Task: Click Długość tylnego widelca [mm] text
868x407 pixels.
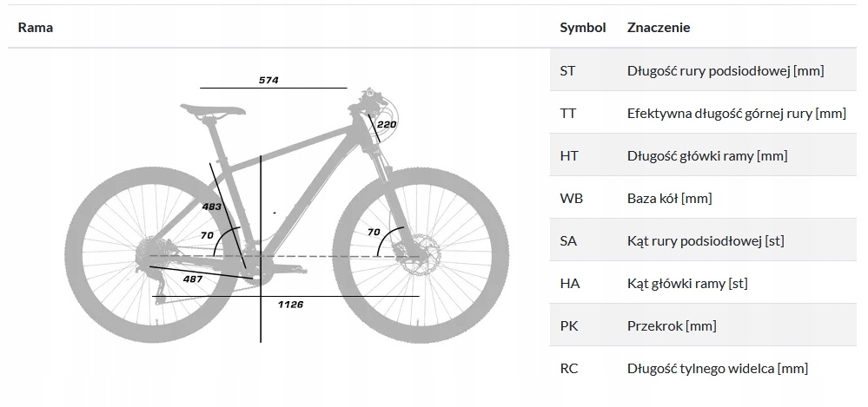Action: (718, 368)
